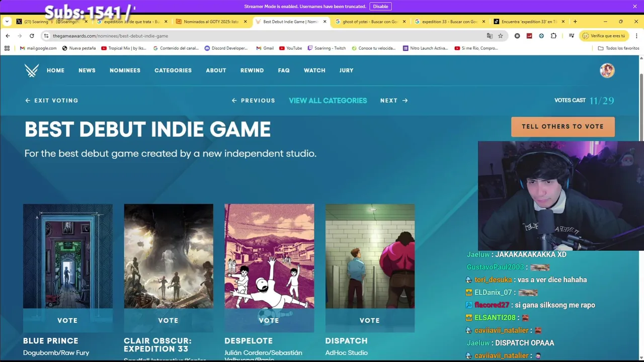Click the Dispatch cover art
Image resolution: width=644 pixels, height=362 pixels.
coord(370,256)
